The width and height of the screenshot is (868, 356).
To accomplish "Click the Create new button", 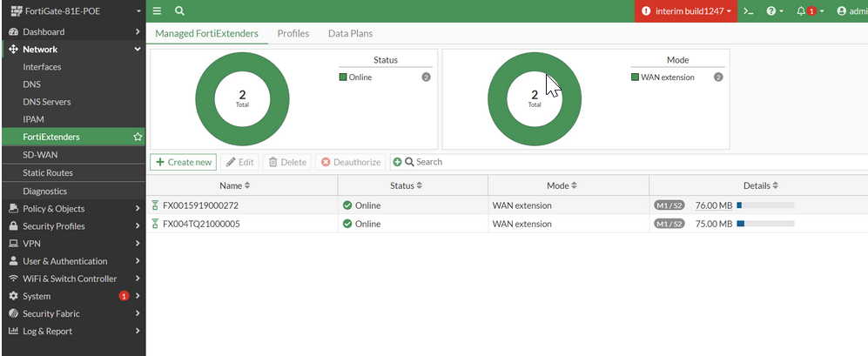I will pyautogui.click(x=183, y=162).
